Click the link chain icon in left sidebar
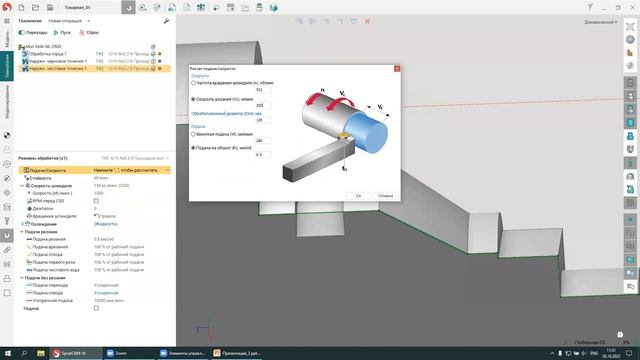 click(x=7, y=250)
